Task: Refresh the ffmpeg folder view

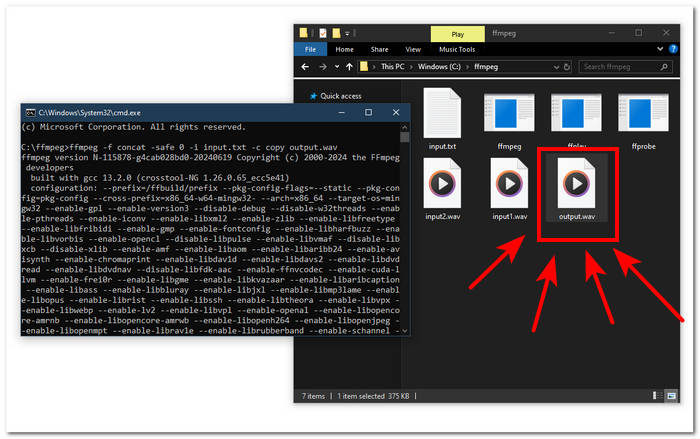Action: (x=567, y=67)
